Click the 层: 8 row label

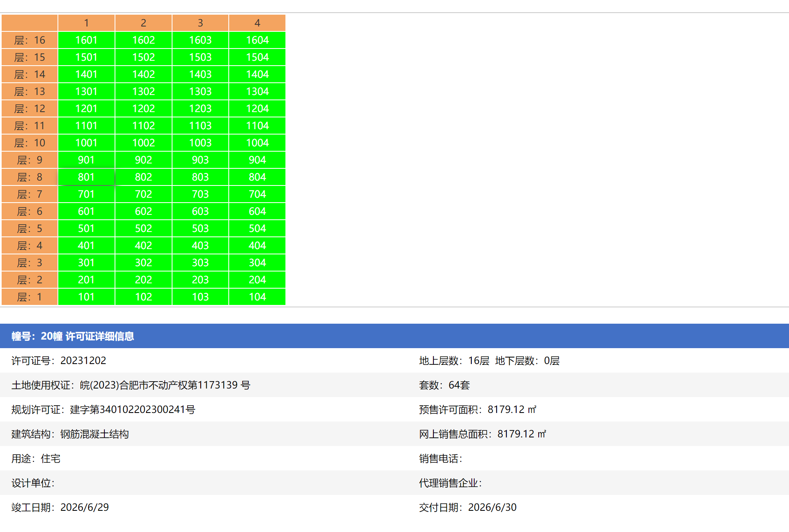coord(29,177)
